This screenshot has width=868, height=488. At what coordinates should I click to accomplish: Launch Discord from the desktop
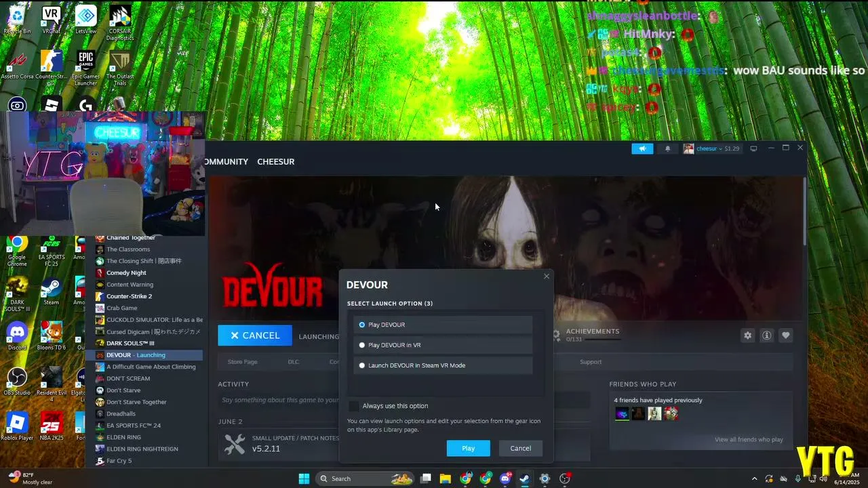[17, 336]
